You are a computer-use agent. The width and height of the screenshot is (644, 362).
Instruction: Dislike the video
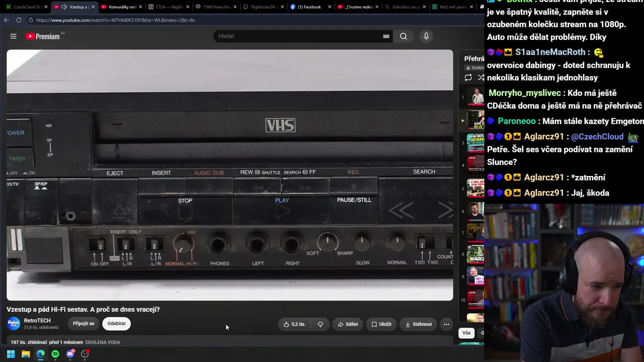click(320, 324)
